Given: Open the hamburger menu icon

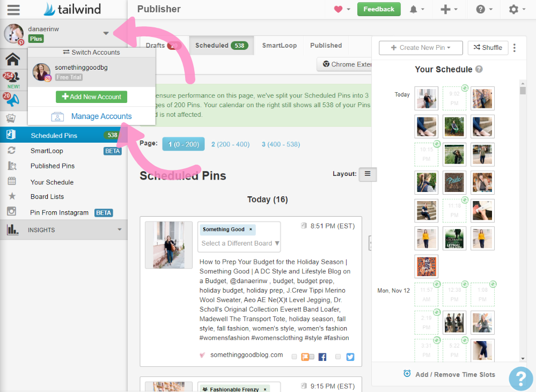Looking at the screenshot, I should pos(13,10).
